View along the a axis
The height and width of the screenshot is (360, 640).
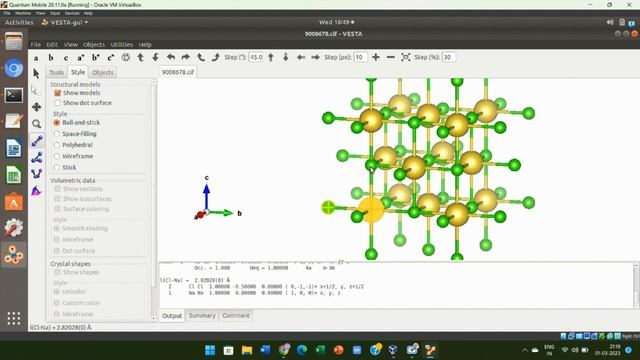click(x=36, y=58)
